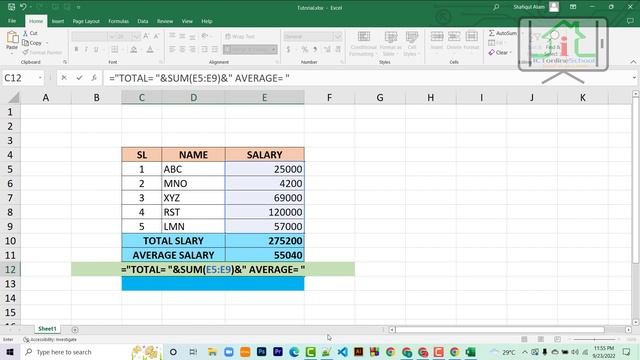
Task: Click the Undo arrow in the title bar
Action: click(24, 7)
